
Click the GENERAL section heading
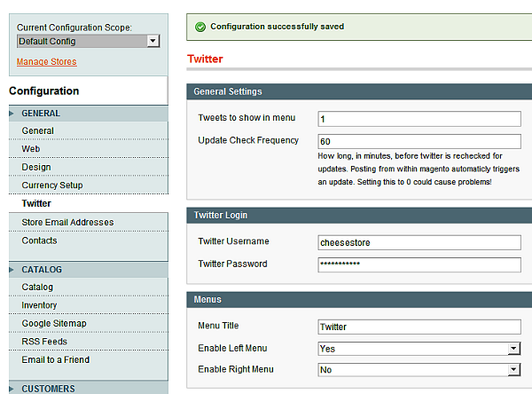(x=41, y=114)
